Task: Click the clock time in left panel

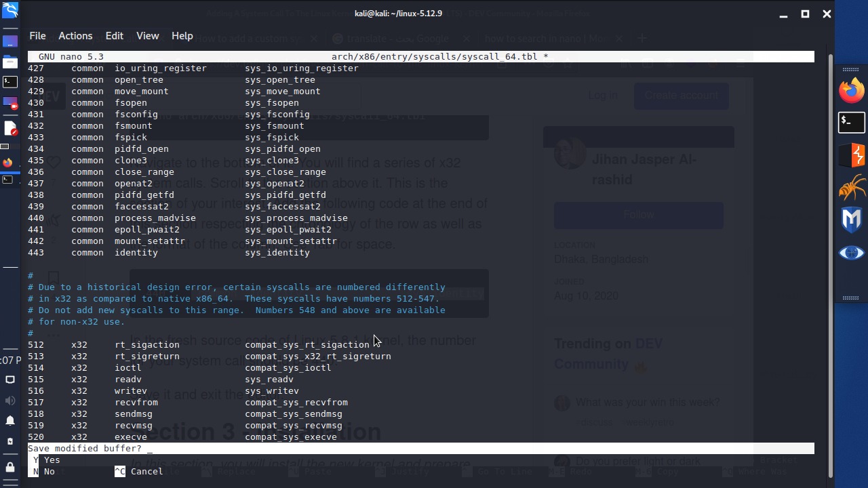Action: [x=9, y=360]
